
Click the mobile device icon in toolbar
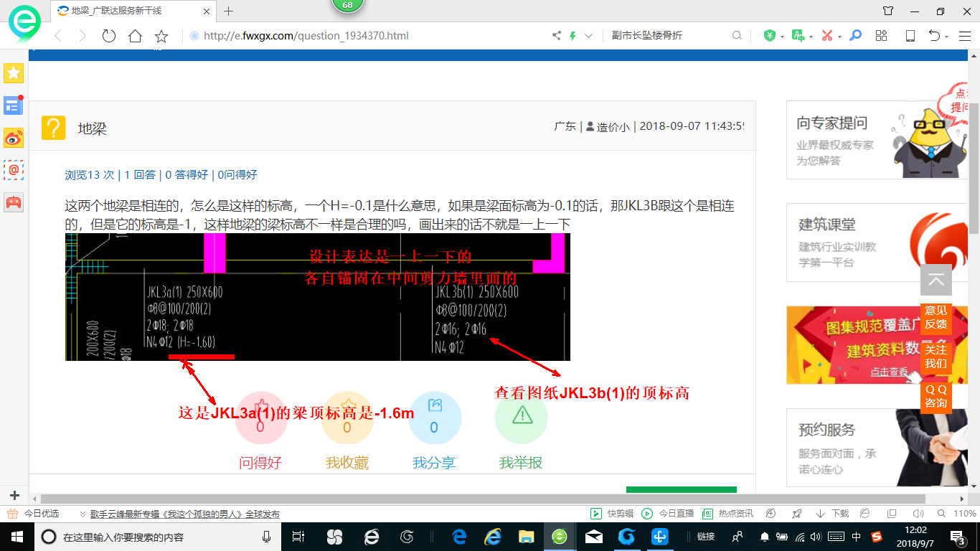pos(910,36)
